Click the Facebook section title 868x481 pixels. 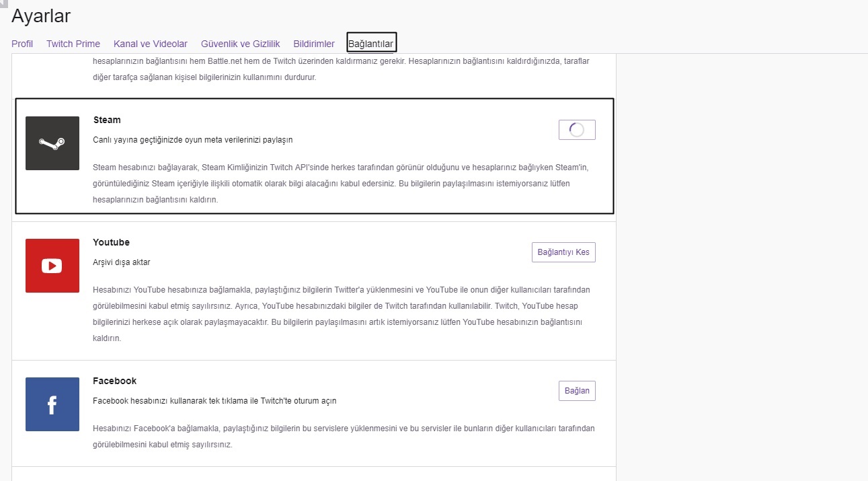click(x=115, y=381)
